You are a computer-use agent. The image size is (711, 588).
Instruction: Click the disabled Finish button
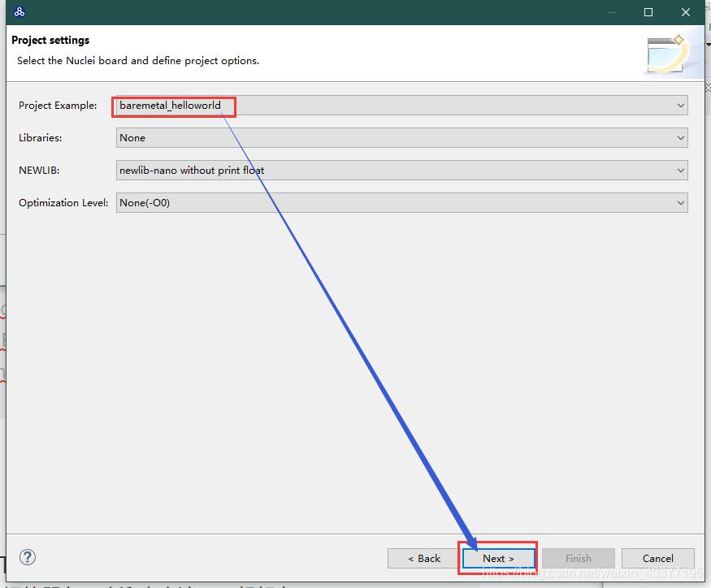click(578, 558)
